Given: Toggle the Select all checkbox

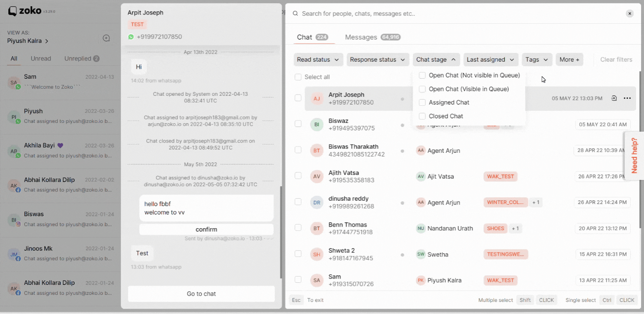Looking at the screenshot, I should point(298,77).
